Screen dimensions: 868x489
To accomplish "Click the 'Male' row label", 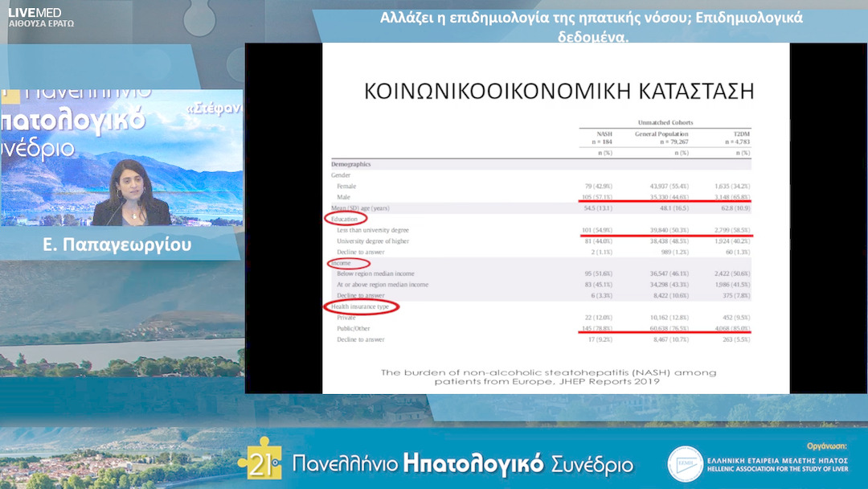I will pyautogui.click(x=343, y=197).
